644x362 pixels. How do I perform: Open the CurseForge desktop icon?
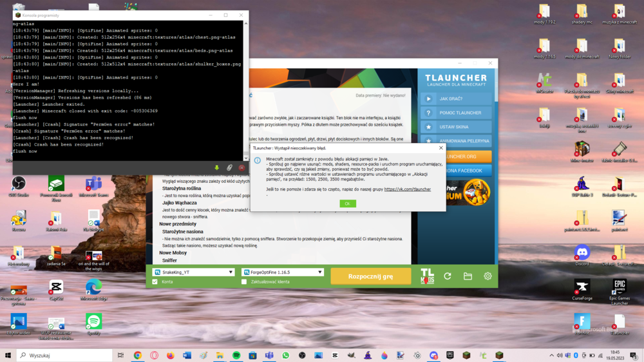(582, 290)
